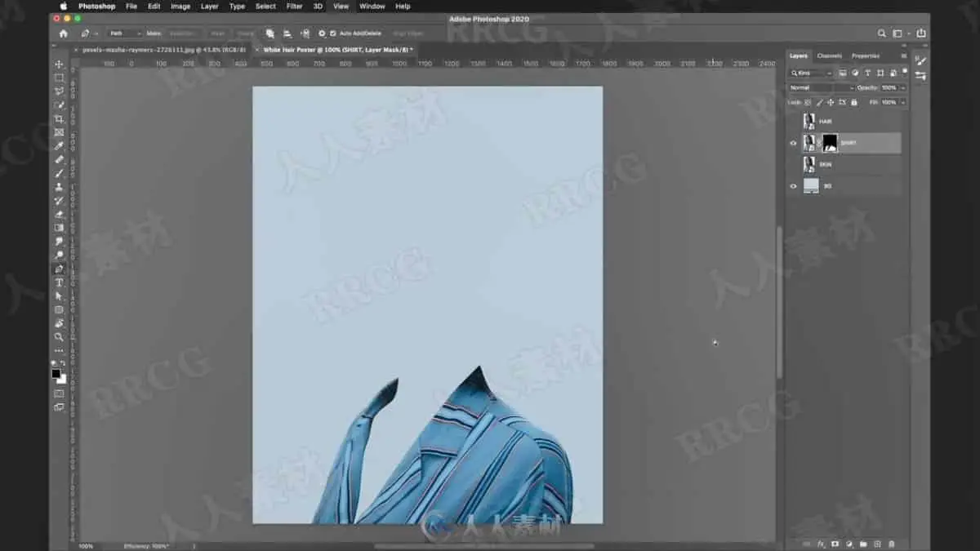Open Pen tool preset picker arrow

[x=96, y=33]
